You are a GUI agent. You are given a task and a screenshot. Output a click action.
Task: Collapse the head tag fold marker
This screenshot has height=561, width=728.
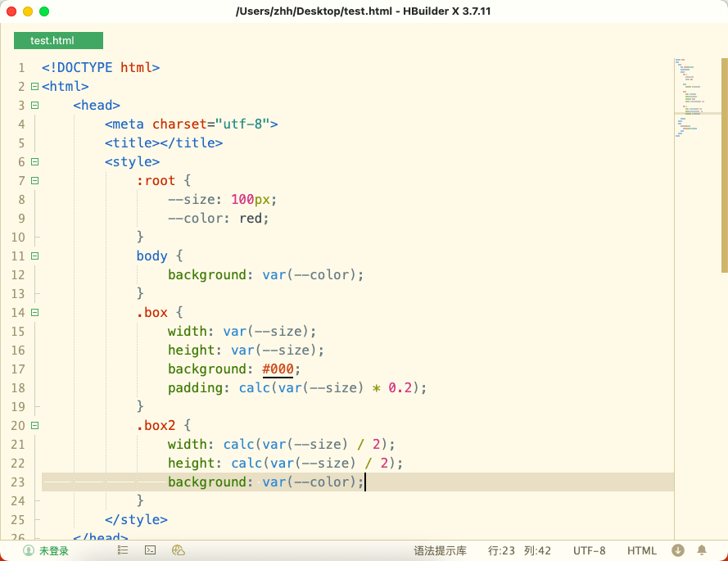point(34,105)
